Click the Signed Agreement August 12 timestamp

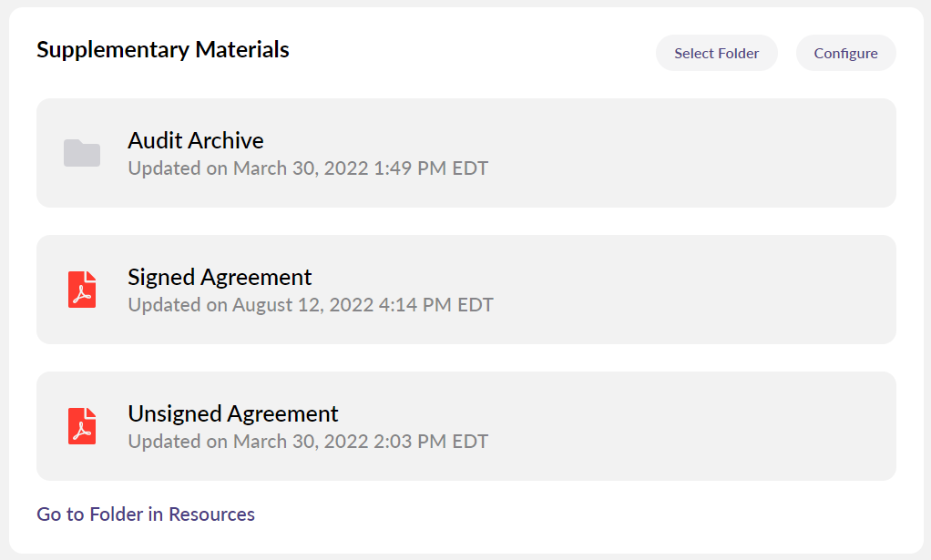[x=311, y=305]
